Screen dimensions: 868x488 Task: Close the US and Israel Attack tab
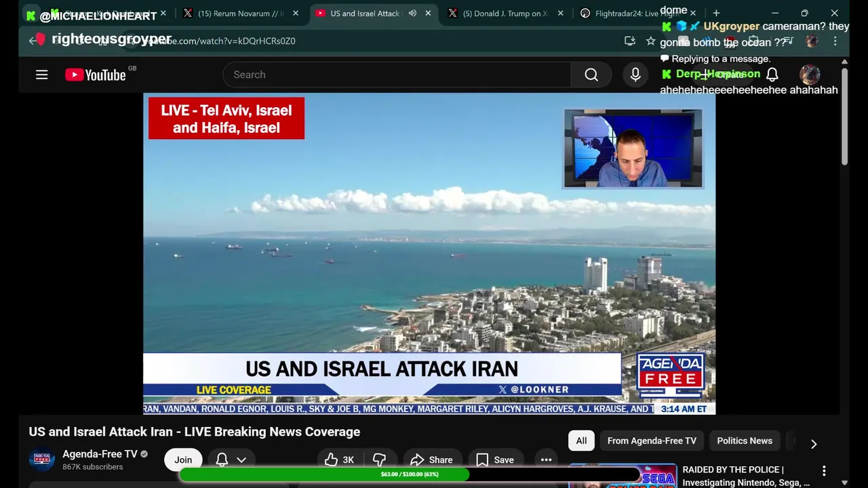click(429, 13)
